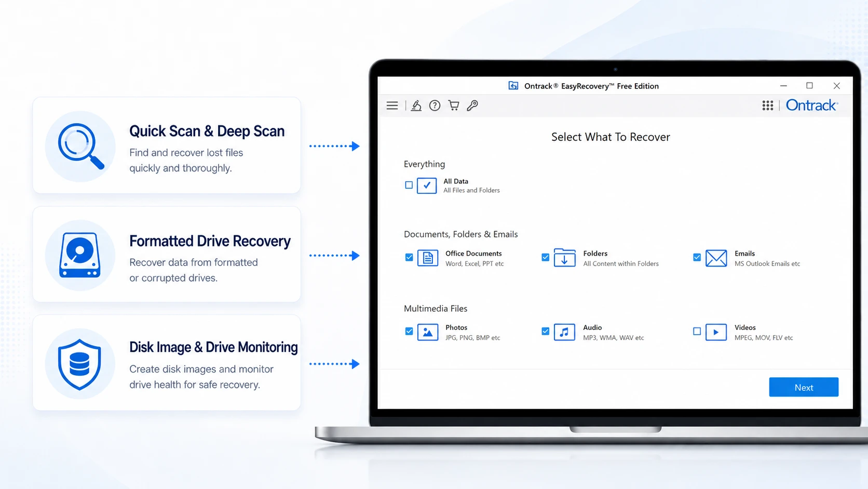Open the help question mark icon
The width and height of the screenshot is (868, 489).
(x=435, y=105)
